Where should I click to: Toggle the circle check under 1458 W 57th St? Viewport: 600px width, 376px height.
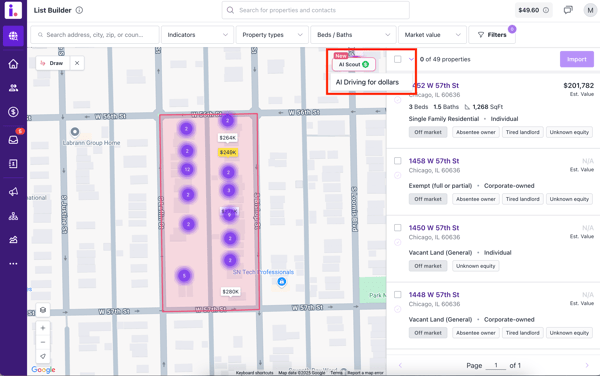tap(398, 175)
